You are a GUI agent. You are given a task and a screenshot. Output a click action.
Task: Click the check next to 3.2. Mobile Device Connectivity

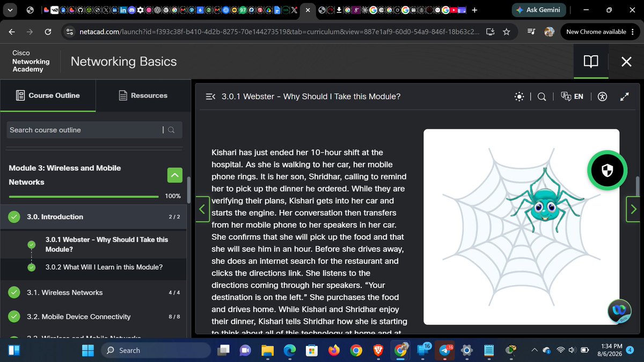tap(14, 316)
